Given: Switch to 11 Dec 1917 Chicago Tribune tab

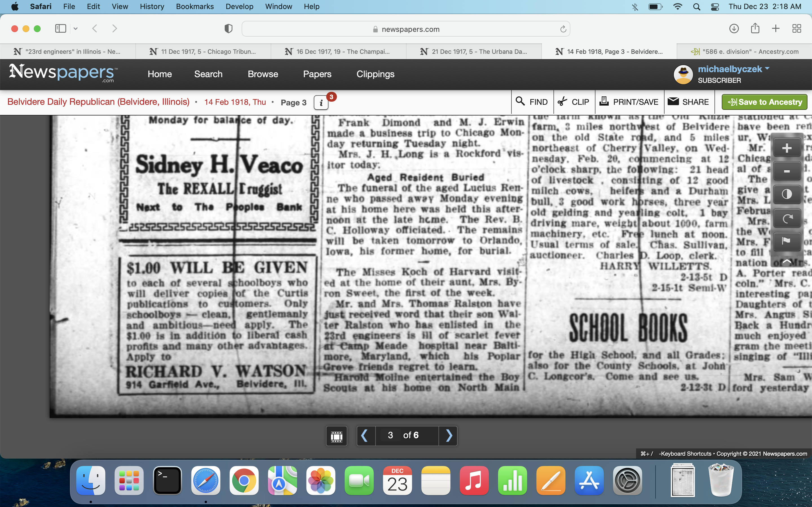Looking at the screenshot, I should point(203,52).
